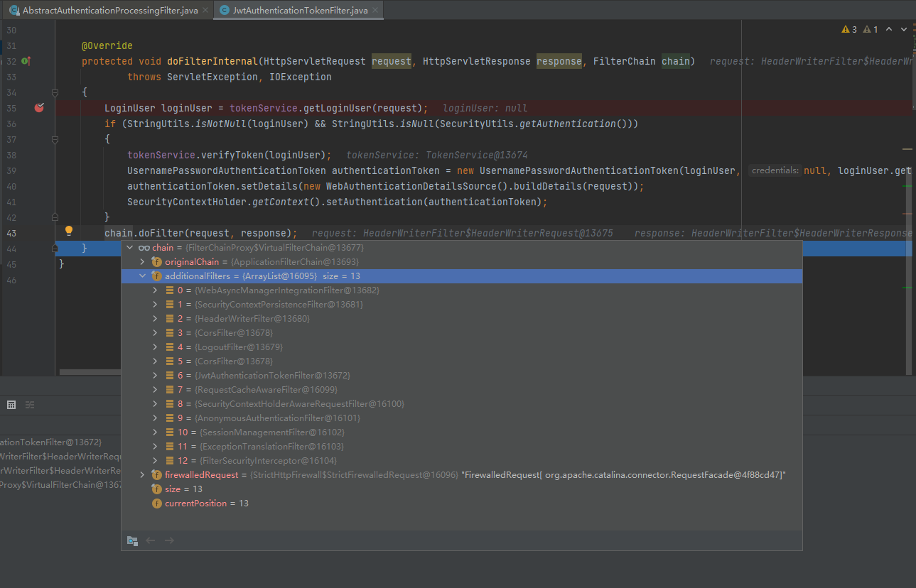Expand element 2 HeaderWriterFilter
Image resolution: width=916 pixels, height=588 pixels.
[155, 319]
